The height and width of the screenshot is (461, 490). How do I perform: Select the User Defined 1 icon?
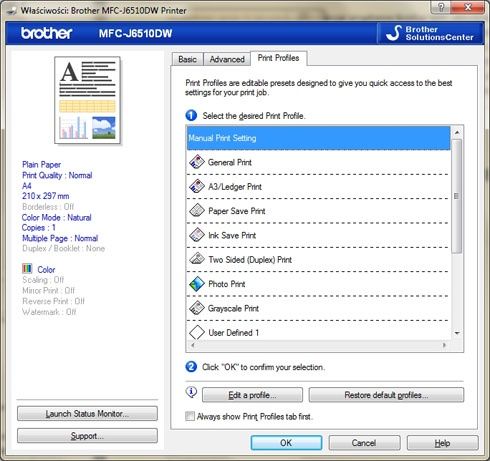tap(197, 332)
